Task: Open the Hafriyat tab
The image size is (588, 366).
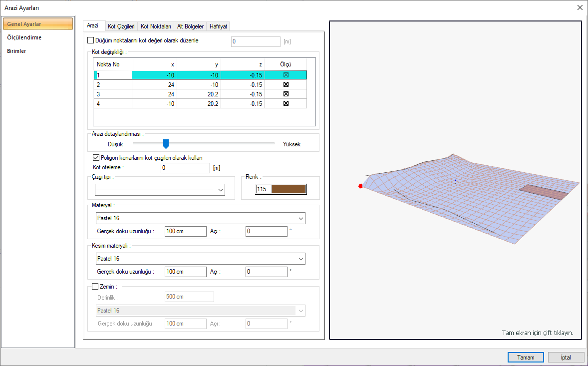Action: [219, 26]
